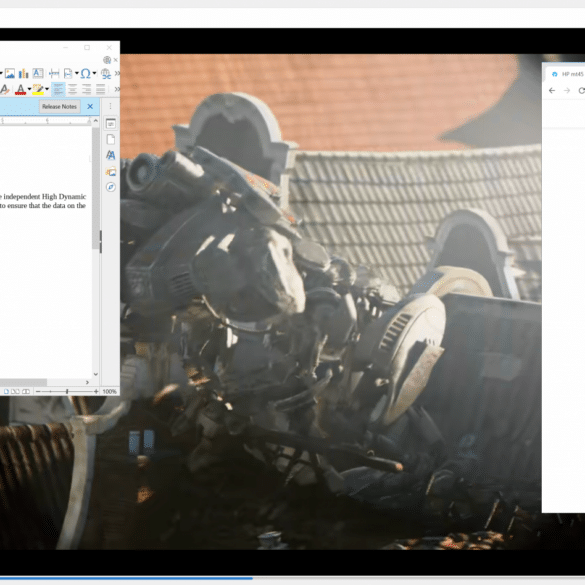Open the sidebar Navigator compass icon
The width and height of the screenshot is (585, 585).
[x=111, y=187]
